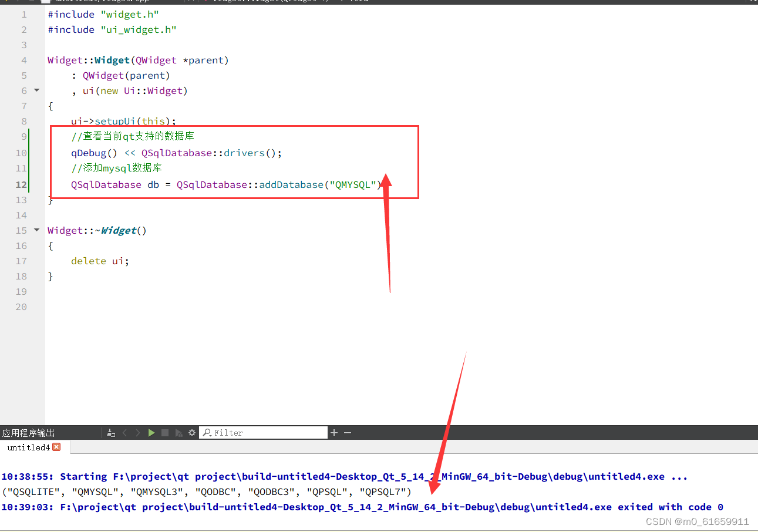Go to next item in output pane
This screenshot has height=532, width=758.
click(138, 433)
